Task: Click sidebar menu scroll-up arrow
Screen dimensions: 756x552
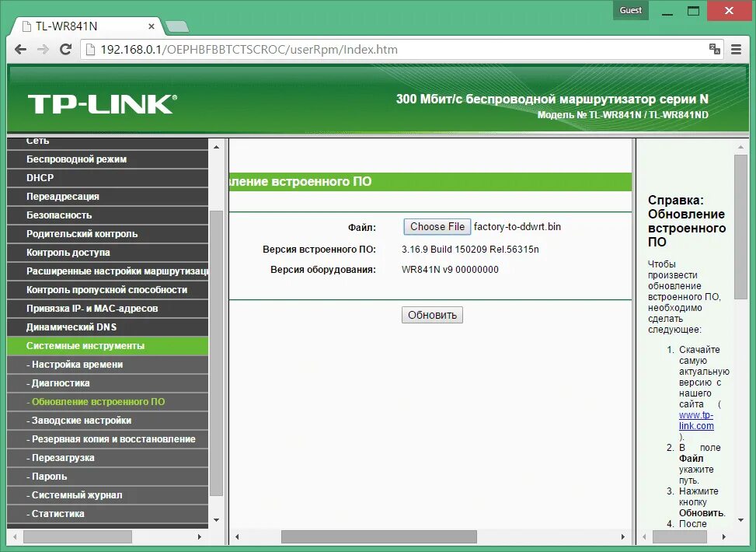Action: click(x=216, y=147)
